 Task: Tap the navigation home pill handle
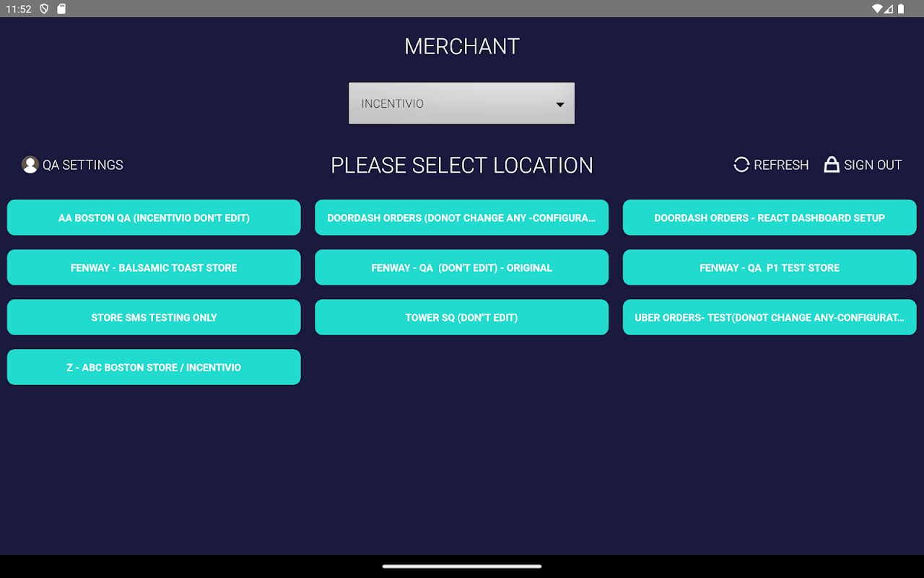pos(462,566)
